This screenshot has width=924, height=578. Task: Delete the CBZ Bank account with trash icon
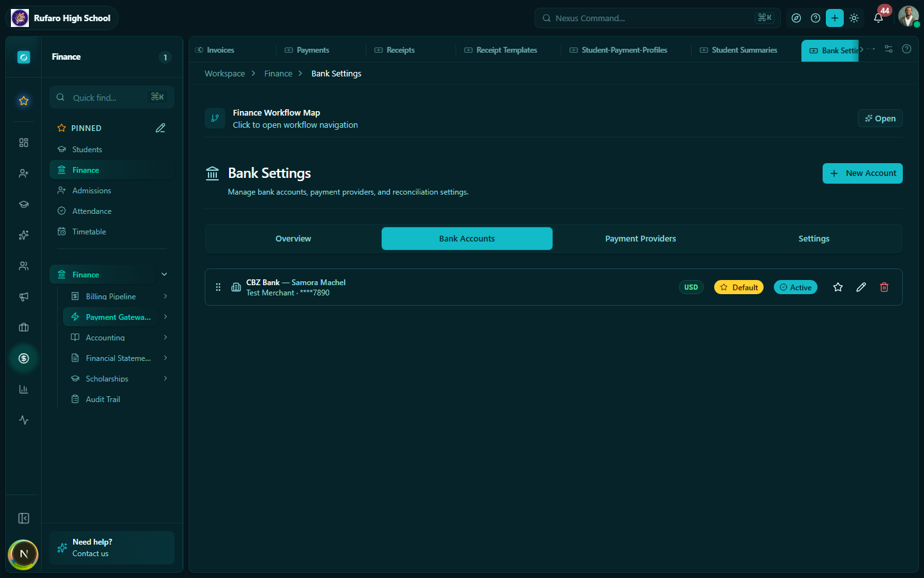[884, 287]
